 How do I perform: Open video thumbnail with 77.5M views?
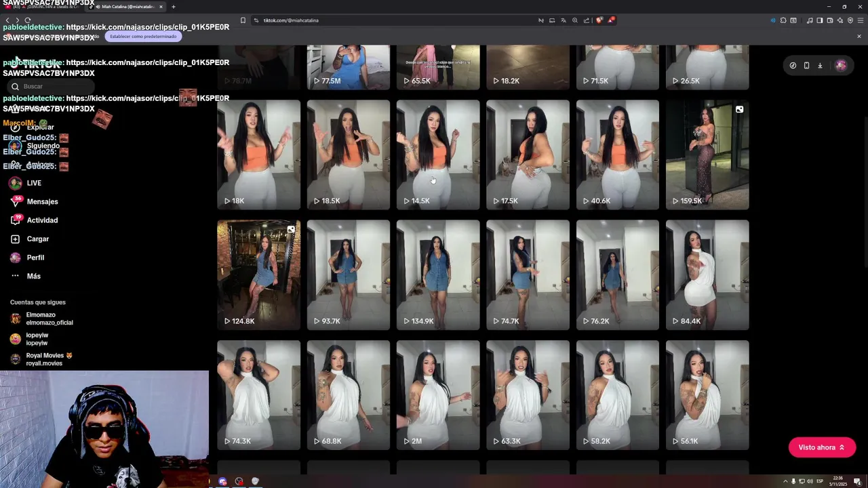(x=349, y=67)
